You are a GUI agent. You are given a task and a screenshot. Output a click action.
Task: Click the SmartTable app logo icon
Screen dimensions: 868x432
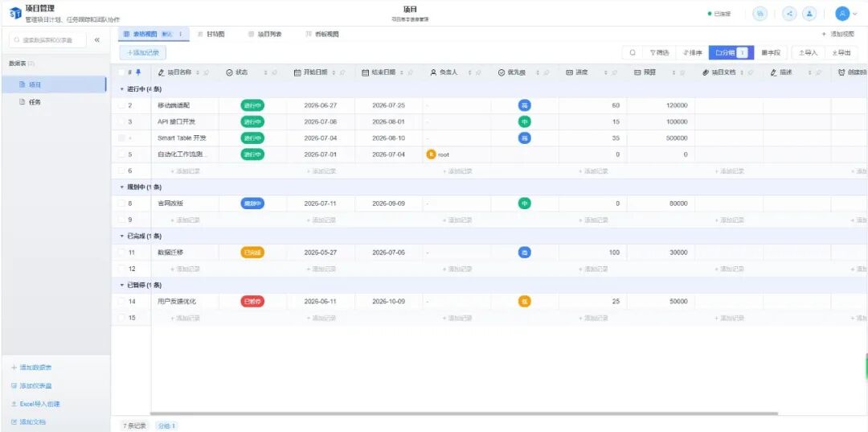pos(15,13)
